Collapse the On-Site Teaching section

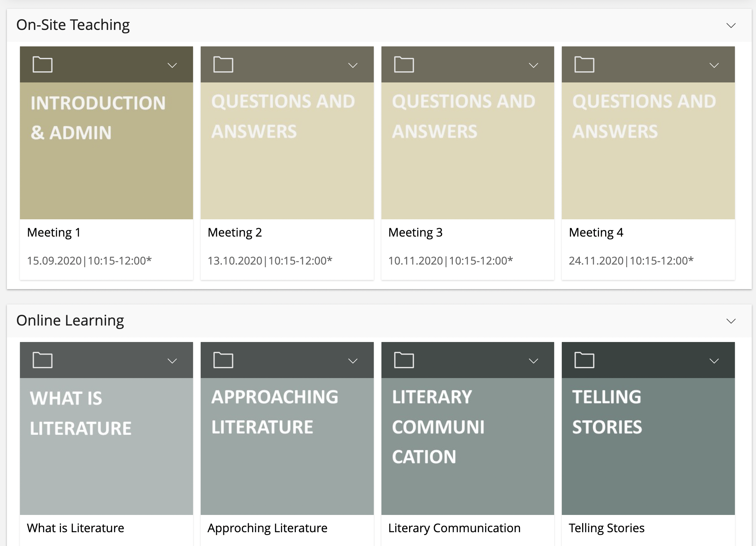tap(731, 25)
